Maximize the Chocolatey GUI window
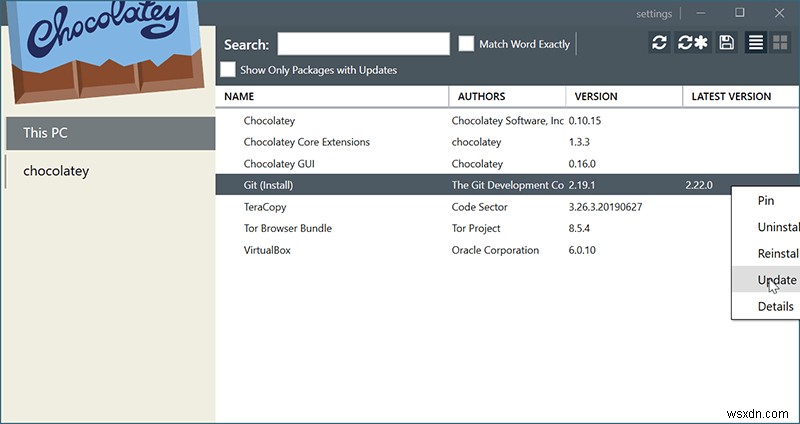Screen dimensions: 800x424 click(x=740, y=13)
